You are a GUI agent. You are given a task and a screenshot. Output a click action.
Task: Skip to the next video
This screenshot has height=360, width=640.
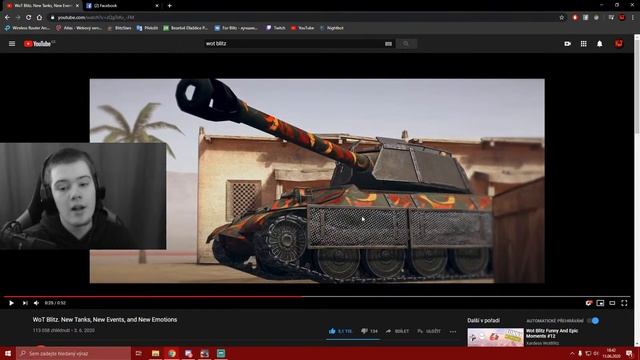coord(25,303)
